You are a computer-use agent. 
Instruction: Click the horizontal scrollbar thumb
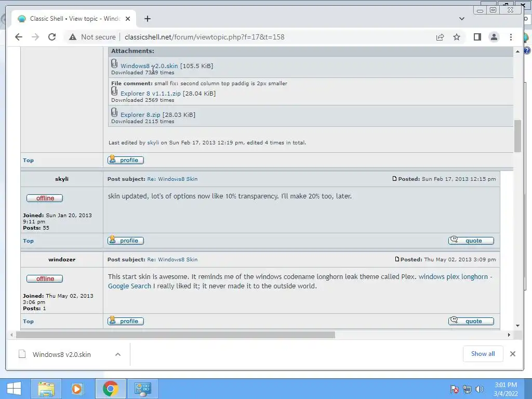point(176,335)
